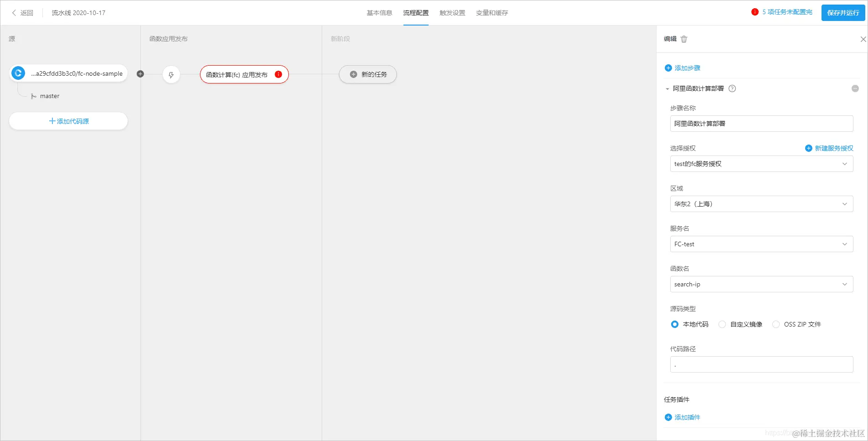Open the 5 项任务未配置完 notice
The height and width of the screenshot is (441, 868).
[787, 12]
